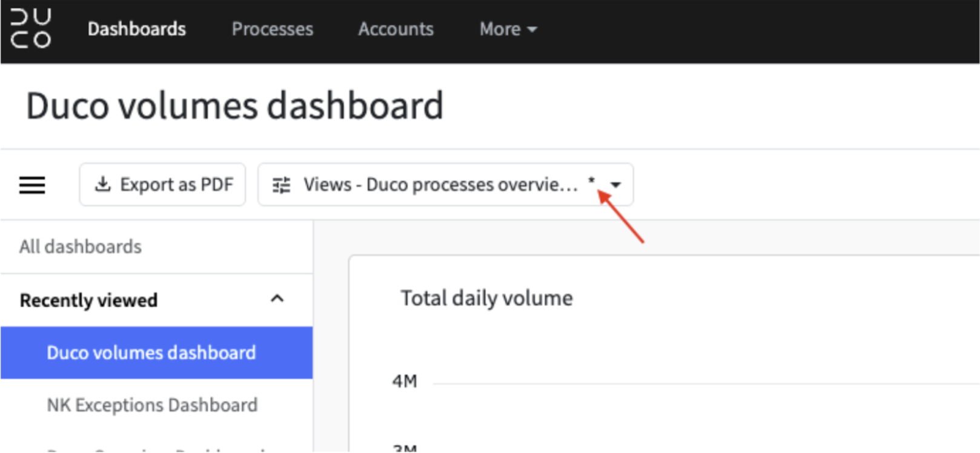The height and width of the screenshot is (453, 980).
Task: Click Export as PDF button
Action: click(x=162, y=184)
